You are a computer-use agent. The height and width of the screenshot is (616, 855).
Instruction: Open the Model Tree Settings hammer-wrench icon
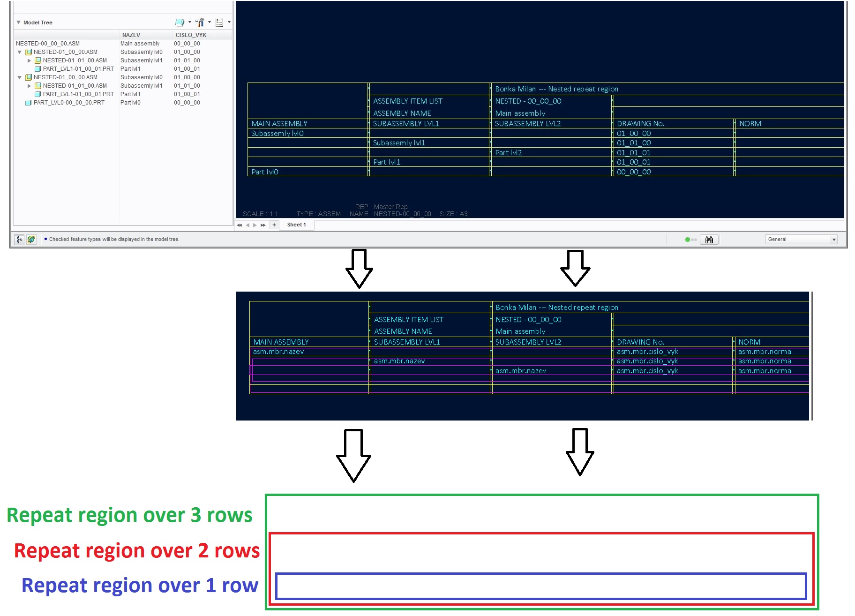200,22
